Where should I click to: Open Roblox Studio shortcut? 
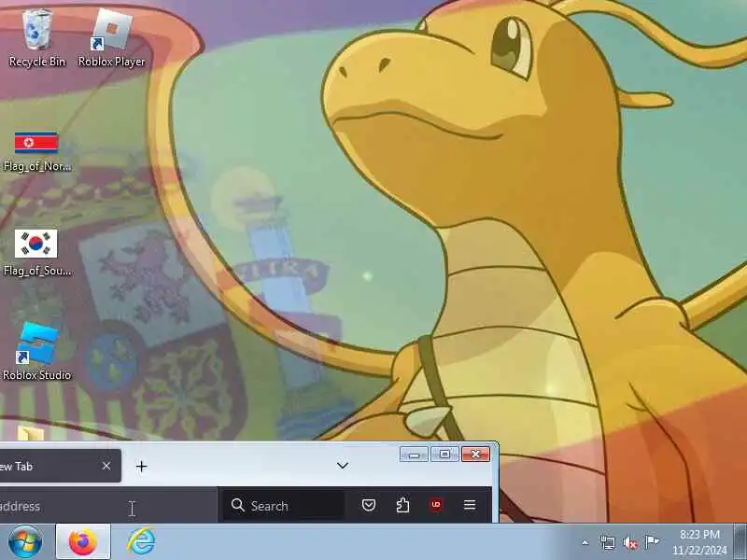tap(36, 351)
